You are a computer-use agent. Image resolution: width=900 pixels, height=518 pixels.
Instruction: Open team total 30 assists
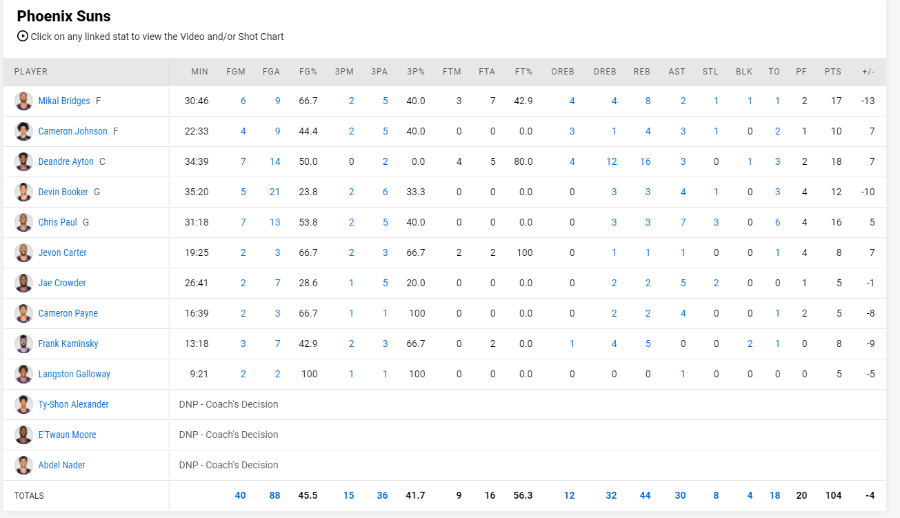coord(680,496)
